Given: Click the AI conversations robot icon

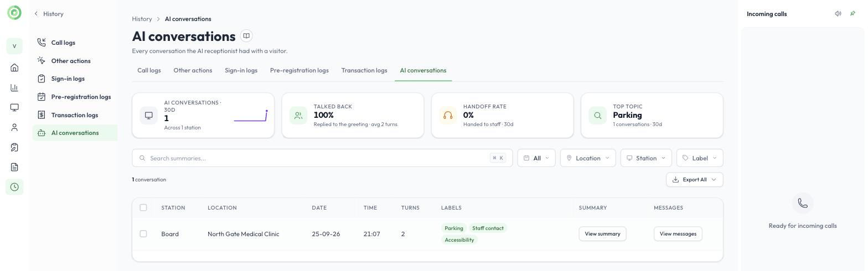Looking at the screenshot, I should [42, 133].
